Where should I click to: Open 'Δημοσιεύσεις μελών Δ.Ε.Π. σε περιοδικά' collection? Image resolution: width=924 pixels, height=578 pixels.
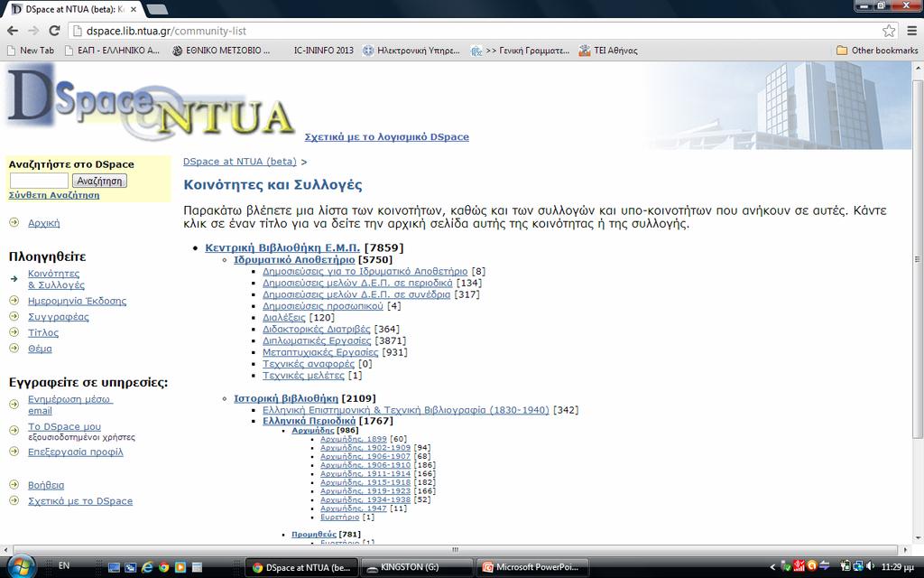(x=357, y=283)
